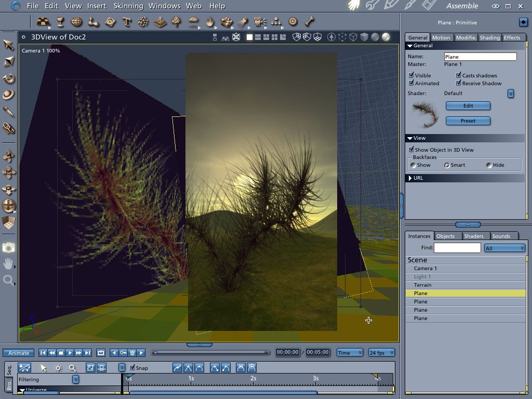Uncheck the Visible checkbox
The height and width of the screenshot is (399, 532).
[x=411, y=75]
